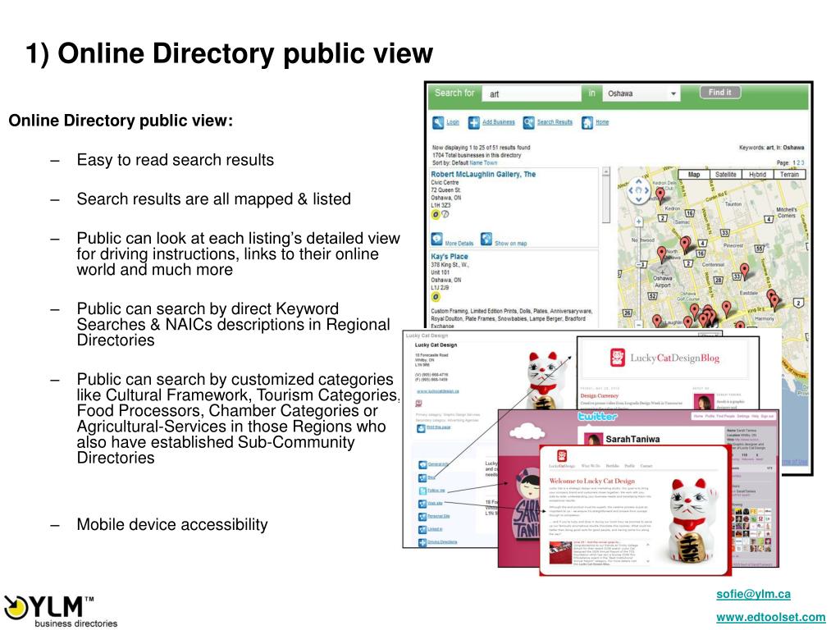Go to results page 2
840x630 pixels.
[798, 163]
